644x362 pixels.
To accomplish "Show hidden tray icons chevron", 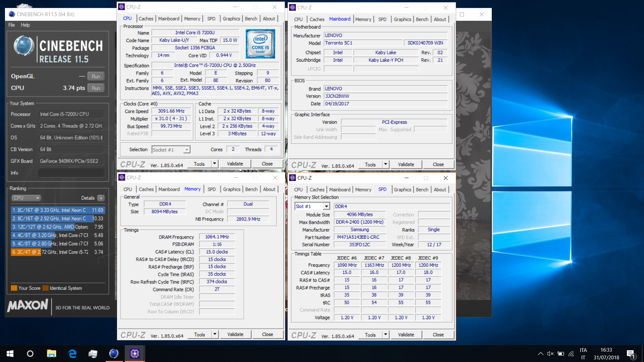I will pyautogui.click(x=540, y=354).
